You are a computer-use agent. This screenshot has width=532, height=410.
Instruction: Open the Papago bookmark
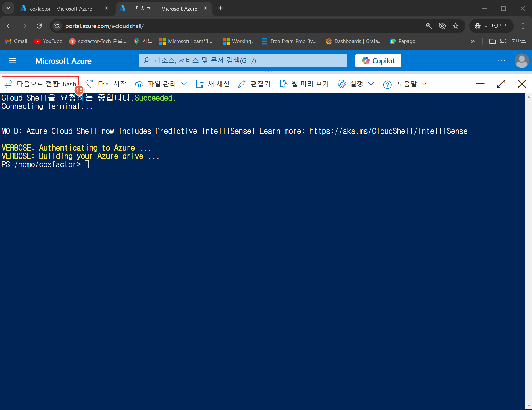pyautogui.click(x=402, y=41)
